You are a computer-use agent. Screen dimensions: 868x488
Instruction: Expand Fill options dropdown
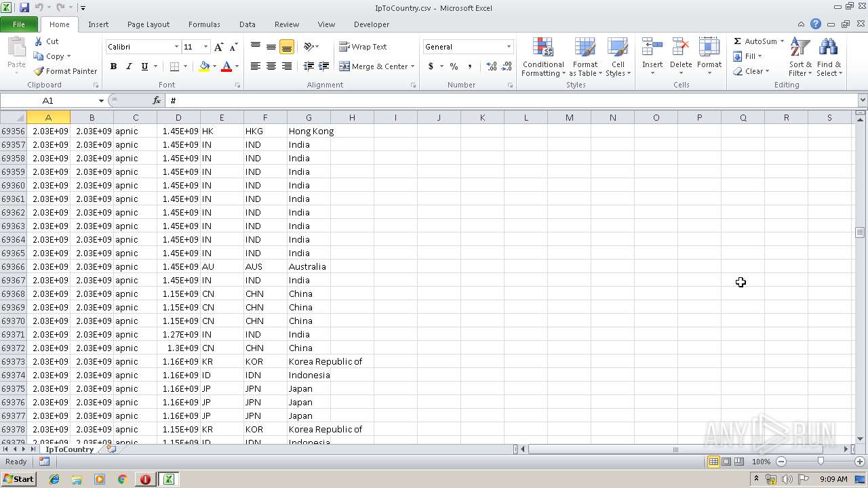pos(759,56)
